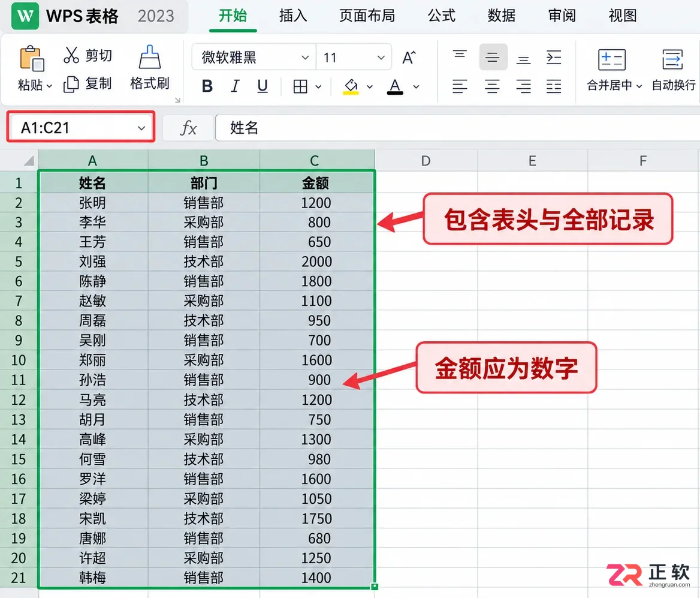Select the Format Painter brush icon
700x598 pixels.
tap(150, 57)
